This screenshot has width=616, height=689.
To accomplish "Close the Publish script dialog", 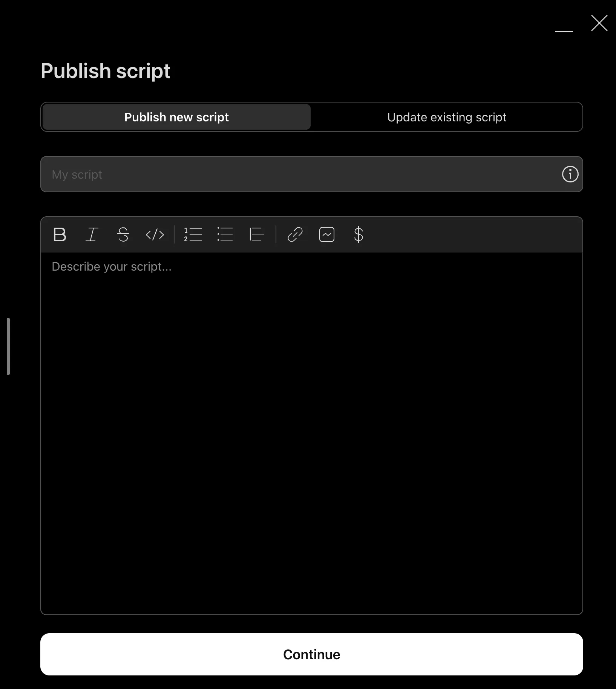I will pyautogui.click(x=599, y=23).
